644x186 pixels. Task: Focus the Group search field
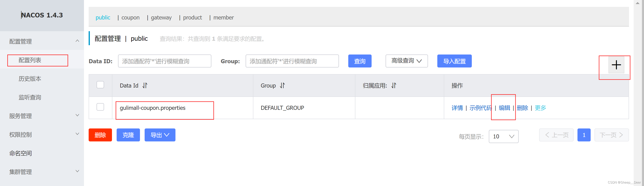click(292, 61)
